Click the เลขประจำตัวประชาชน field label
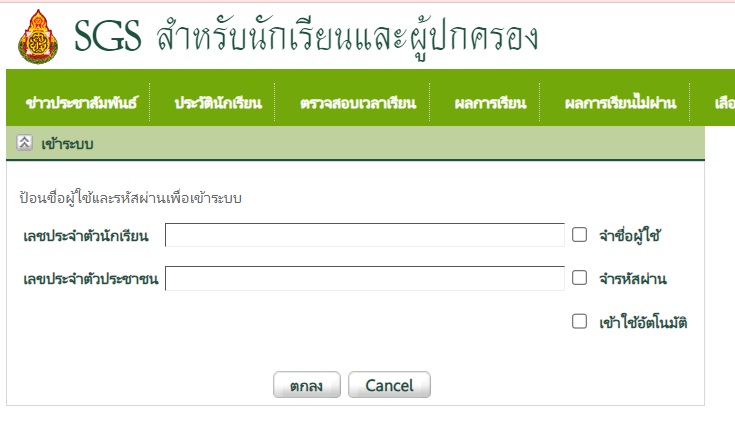Screen dimensions: 735x426 tap(90, 279)
